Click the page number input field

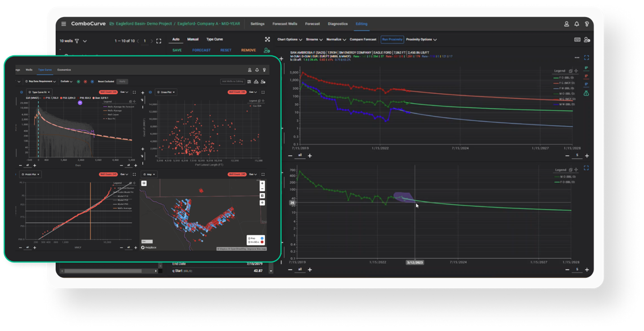[x=145, y=41]
